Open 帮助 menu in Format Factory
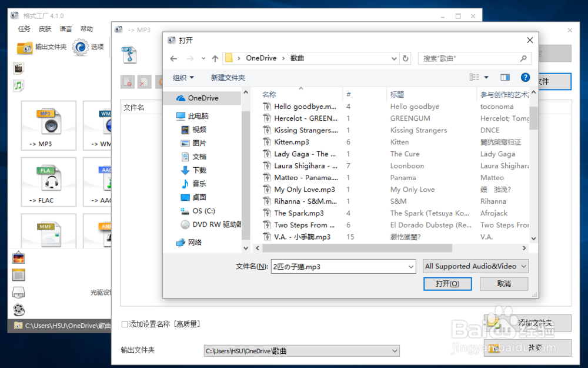588x368 pixels. [x=86, y=29]
